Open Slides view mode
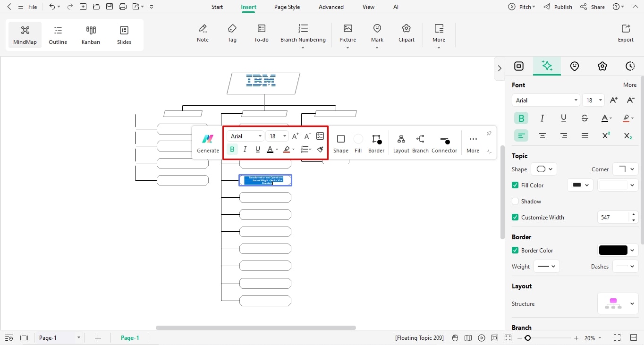Viewport: 644px width, 345px height. [124, 35]
